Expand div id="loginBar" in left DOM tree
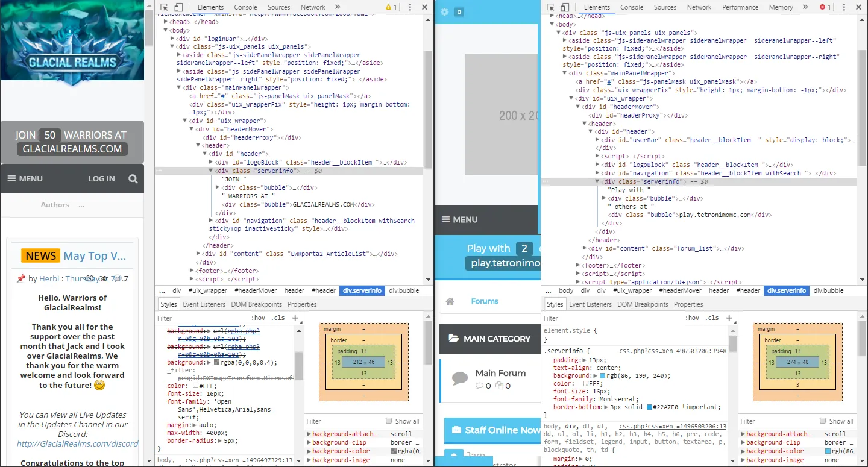 point(172,38)
